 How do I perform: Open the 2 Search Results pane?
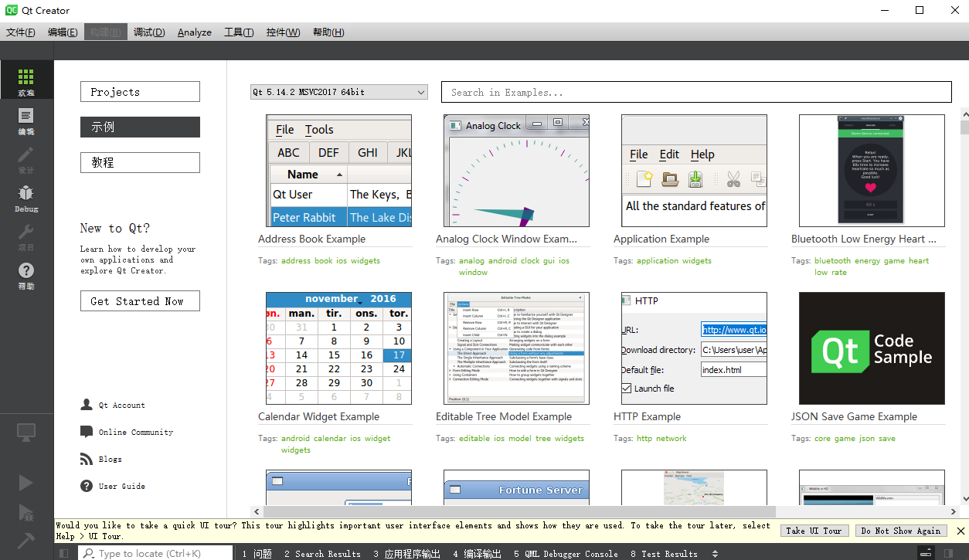point(322,554)
